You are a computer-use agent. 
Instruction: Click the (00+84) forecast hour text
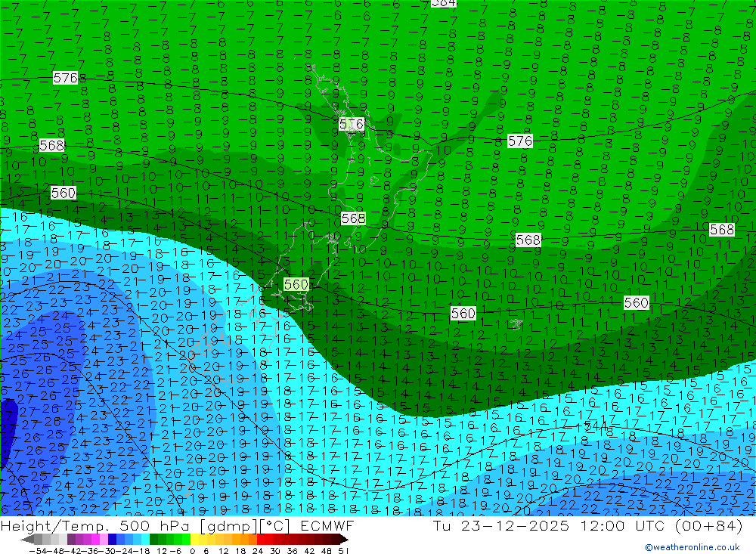coord(709,526)
